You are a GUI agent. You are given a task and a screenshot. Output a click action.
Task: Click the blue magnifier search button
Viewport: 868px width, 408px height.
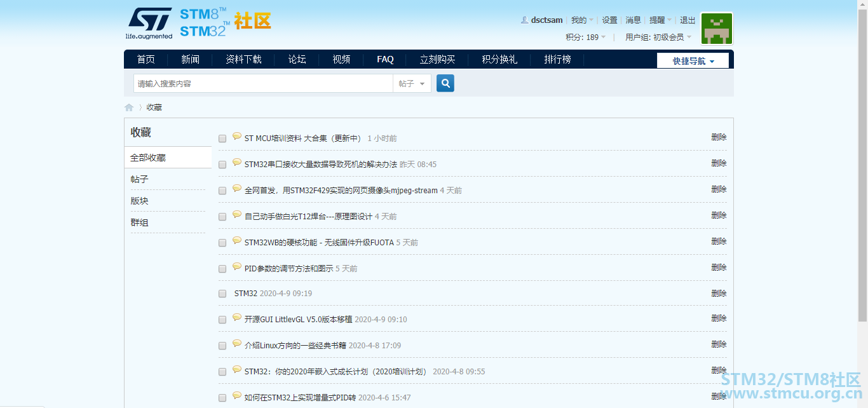445,83
